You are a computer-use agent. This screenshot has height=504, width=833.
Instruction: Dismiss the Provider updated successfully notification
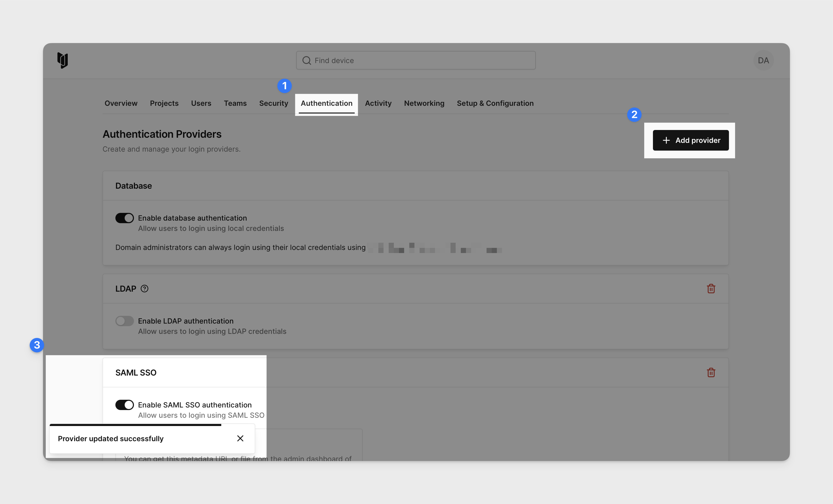click(x=240, y=438)
